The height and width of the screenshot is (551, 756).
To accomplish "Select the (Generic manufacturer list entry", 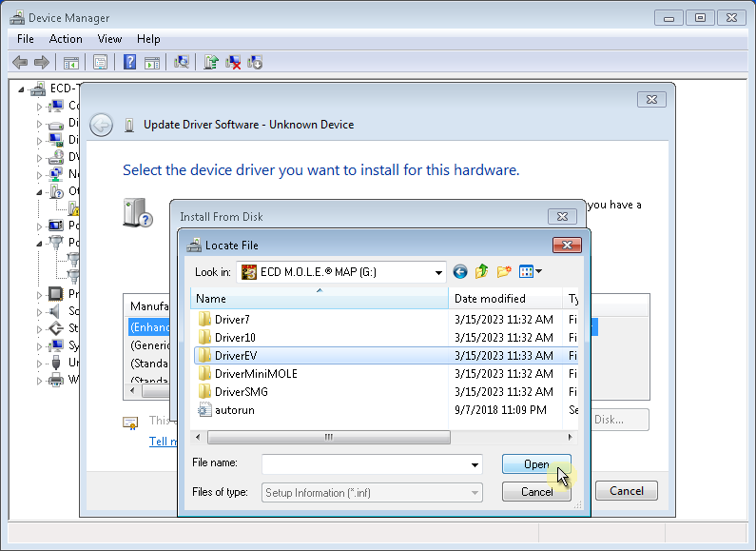I will click(x=150, y=345).
